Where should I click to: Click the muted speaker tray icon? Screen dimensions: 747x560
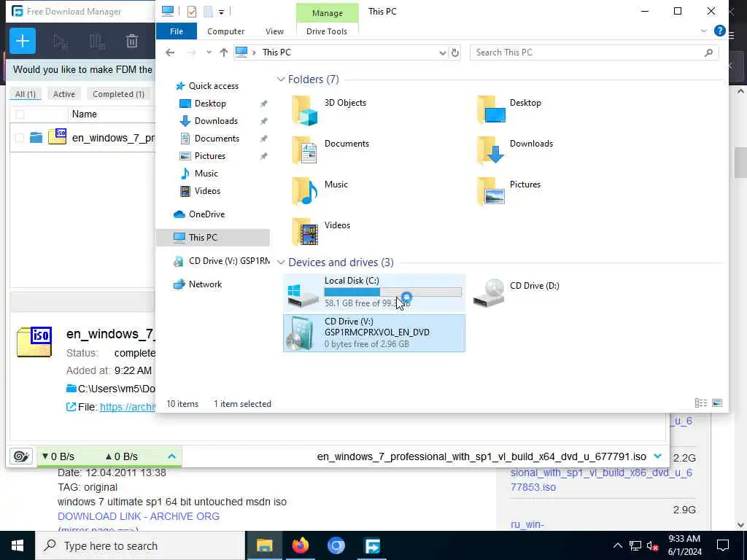(652, 545)
